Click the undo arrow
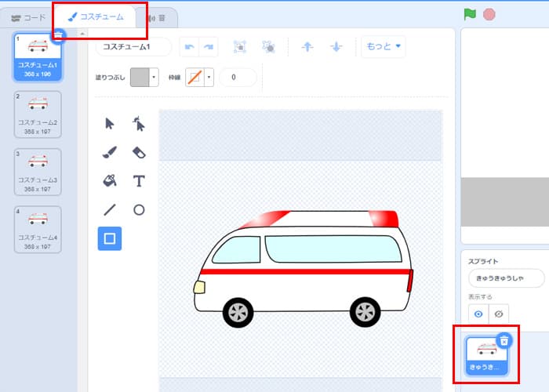The height and width of the screenshot is (392, 549). point(190,46)
